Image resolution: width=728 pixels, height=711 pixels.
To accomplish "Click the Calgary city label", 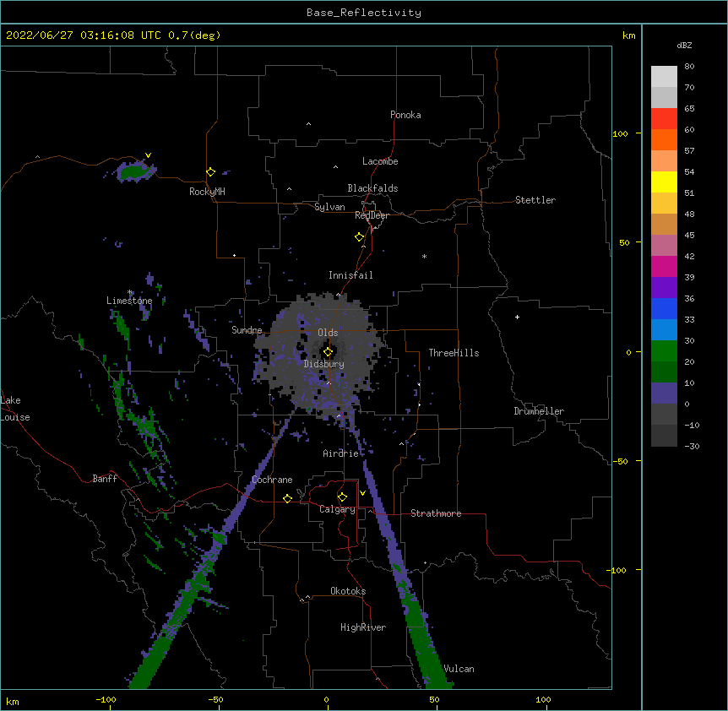I will (x=337, y=509).
